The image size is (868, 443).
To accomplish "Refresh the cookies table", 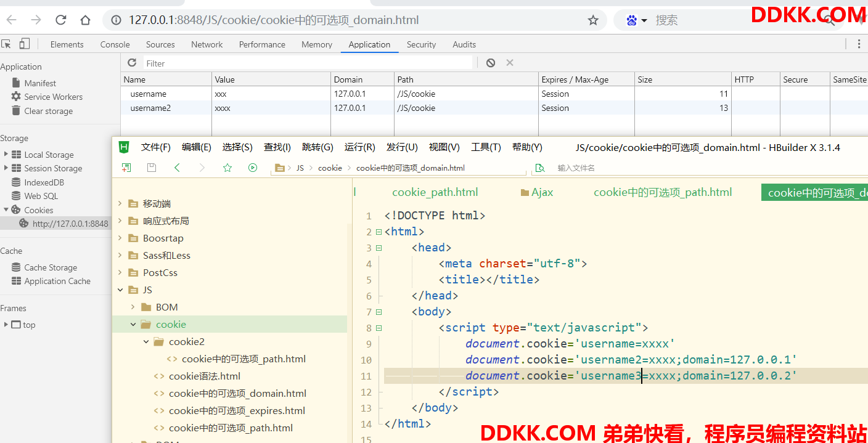I will click(132, 63).
